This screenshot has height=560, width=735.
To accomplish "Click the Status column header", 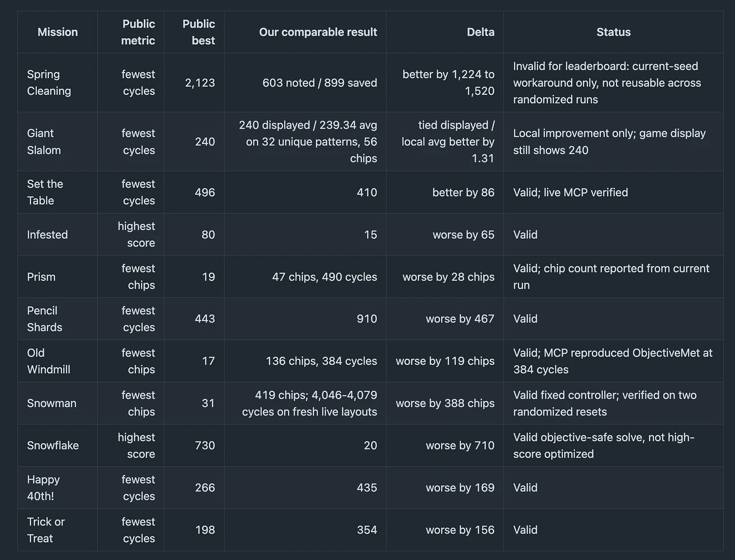I will (x=613, y=32).
